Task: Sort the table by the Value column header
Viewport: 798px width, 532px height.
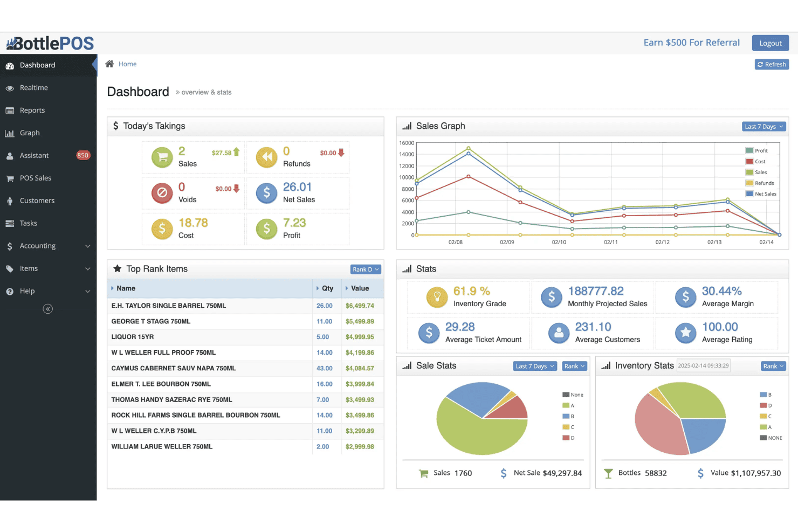Action: [x=363, y=289]
